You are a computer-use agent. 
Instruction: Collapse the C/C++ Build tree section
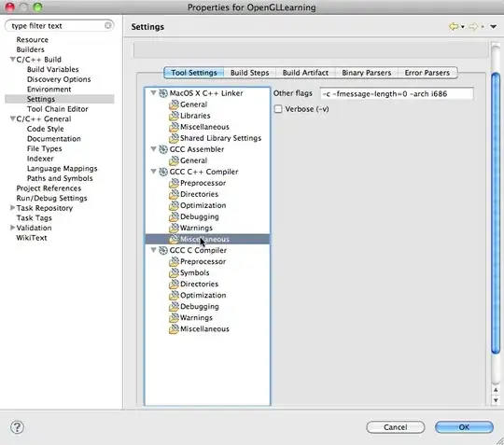click(x=12, y=59)
